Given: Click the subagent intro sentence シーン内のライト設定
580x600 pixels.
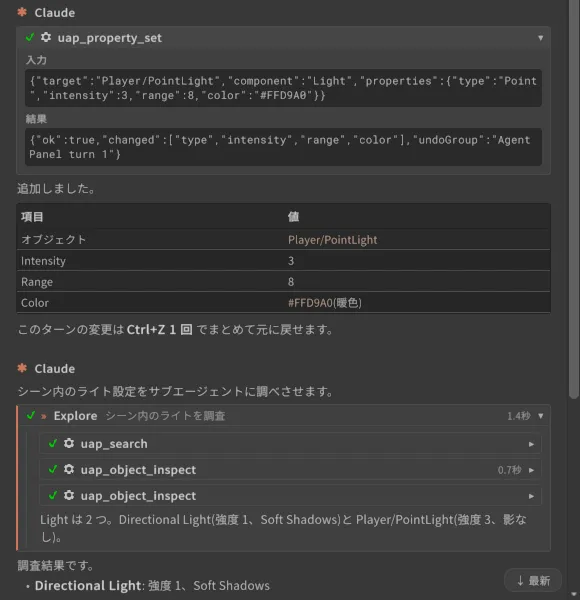Looking at the screenshot, I should coord(176,391).
